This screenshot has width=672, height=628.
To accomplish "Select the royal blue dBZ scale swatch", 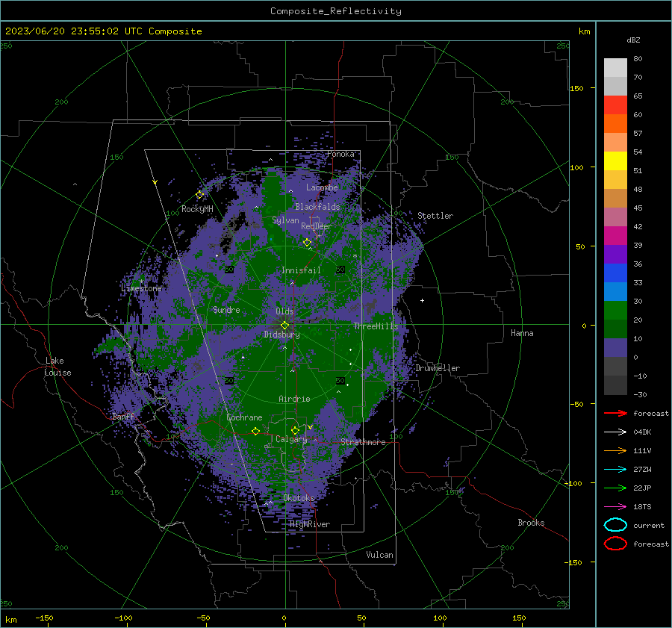I will click(615, 273).
